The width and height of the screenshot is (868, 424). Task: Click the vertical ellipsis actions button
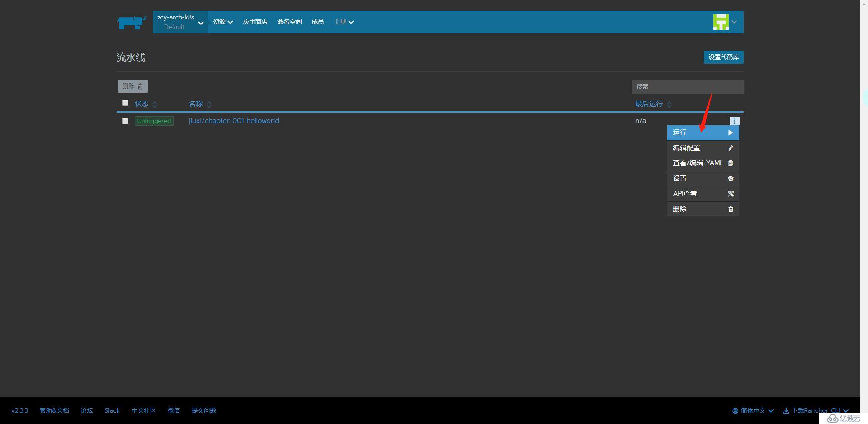click(734, 121)
